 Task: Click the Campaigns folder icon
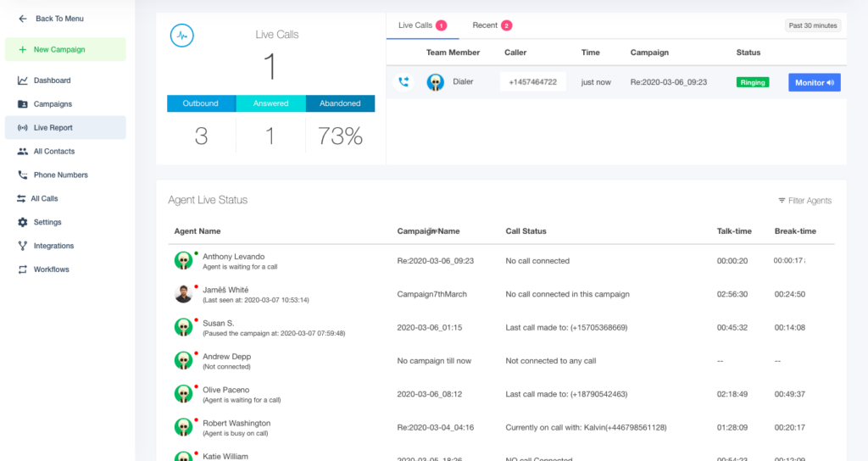(x=22, y=104)
